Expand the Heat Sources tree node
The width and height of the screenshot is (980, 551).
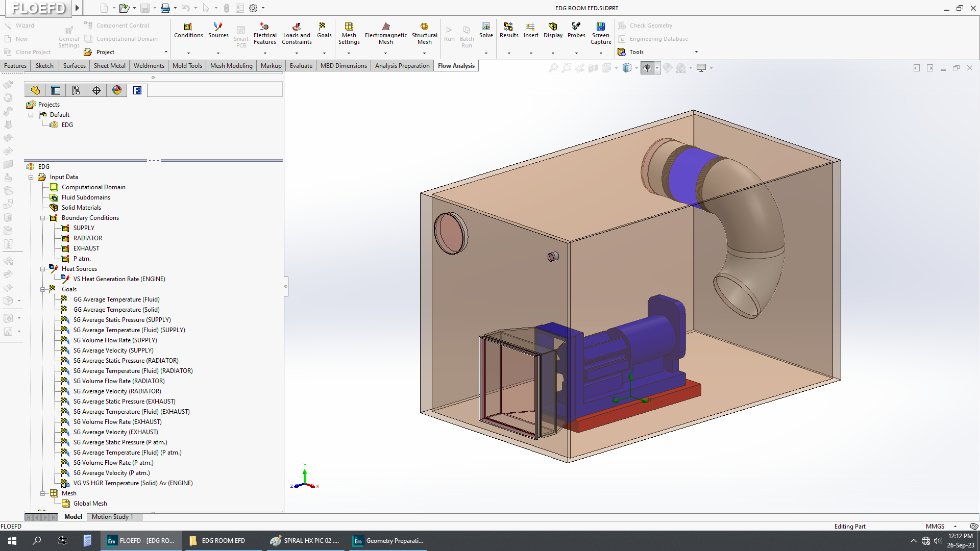(42, 268)
